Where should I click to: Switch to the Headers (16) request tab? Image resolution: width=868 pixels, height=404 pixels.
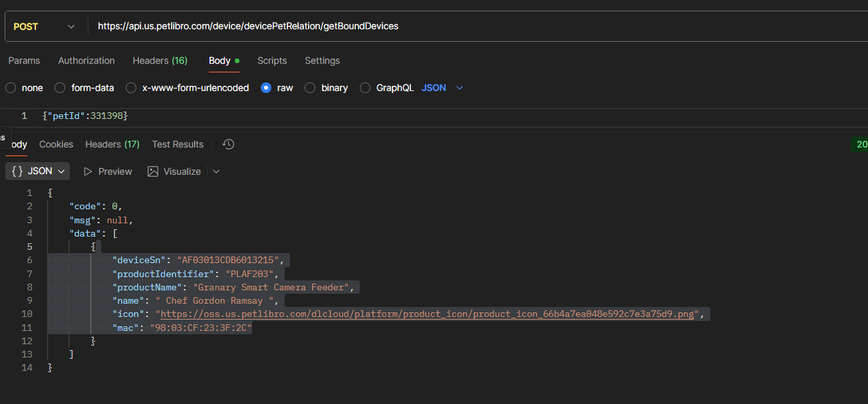point(160,60)
